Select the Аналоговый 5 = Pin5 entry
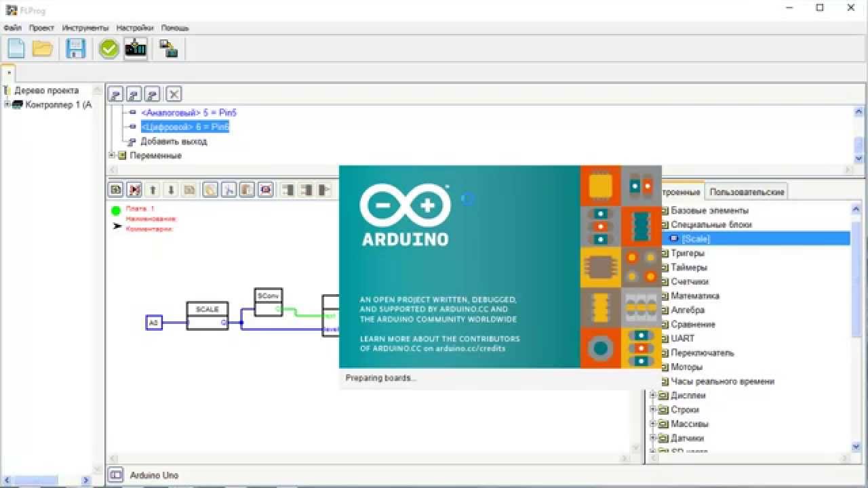 [189, 113]
